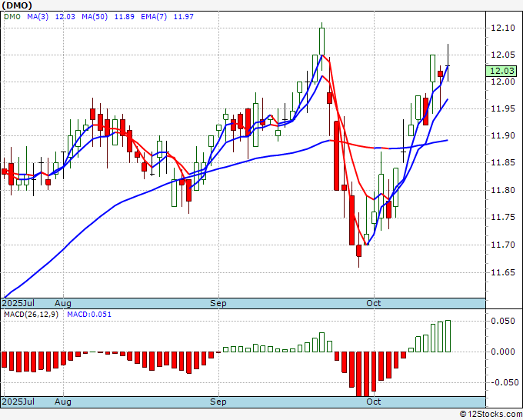Click the 12Stocks.com copyright link
523x420 pixels.
(x=491, y=415)
